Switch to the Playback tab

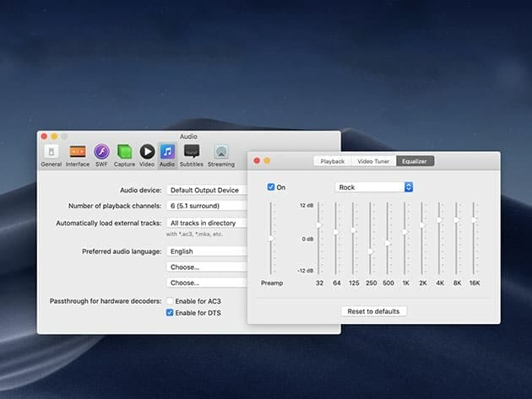click(x=332, y=160)
